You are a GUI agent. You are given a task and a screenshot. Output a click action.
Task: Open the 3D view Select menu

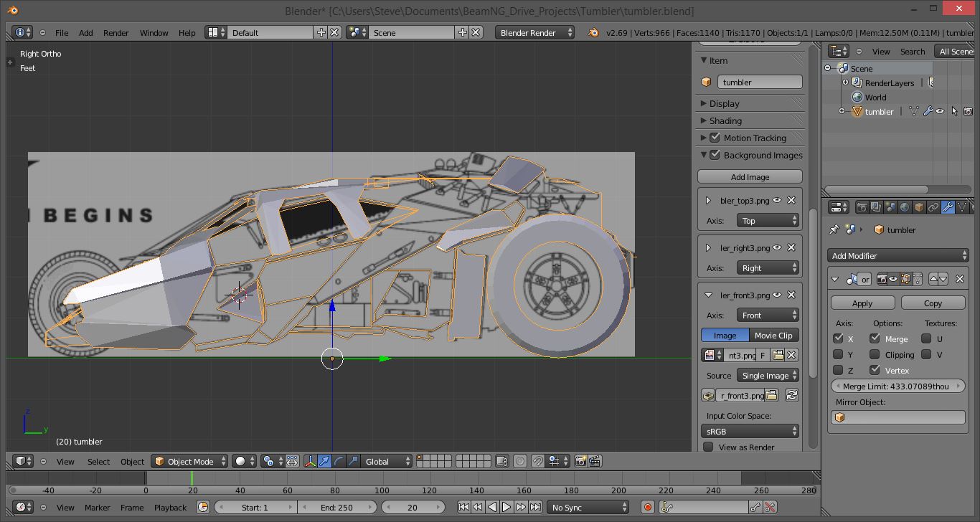[x=98, y=461]
